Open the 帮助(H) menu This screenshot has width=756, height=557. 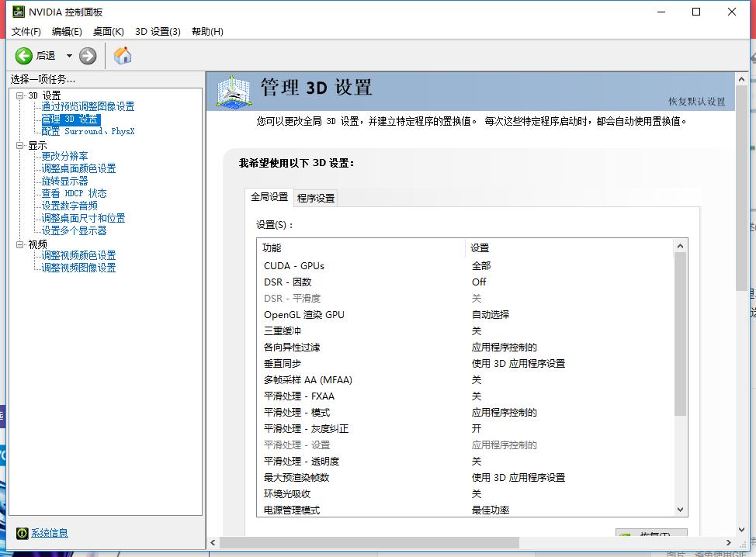(207, 31)
